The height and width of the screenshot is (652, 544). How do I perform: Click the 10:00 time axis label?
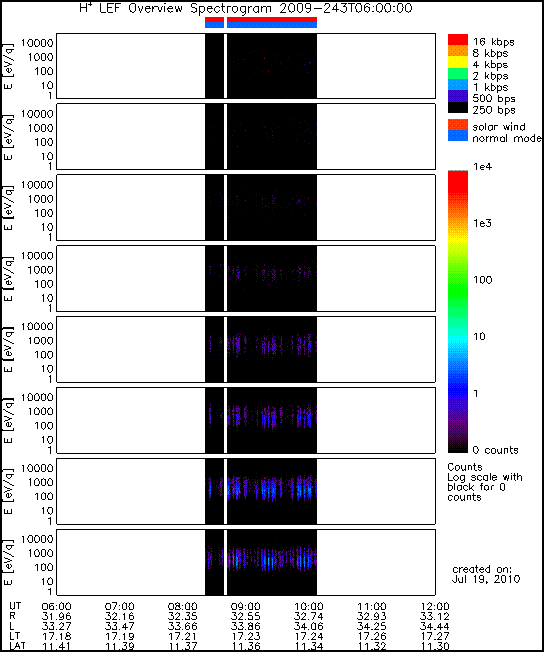(x=308, y=607)
